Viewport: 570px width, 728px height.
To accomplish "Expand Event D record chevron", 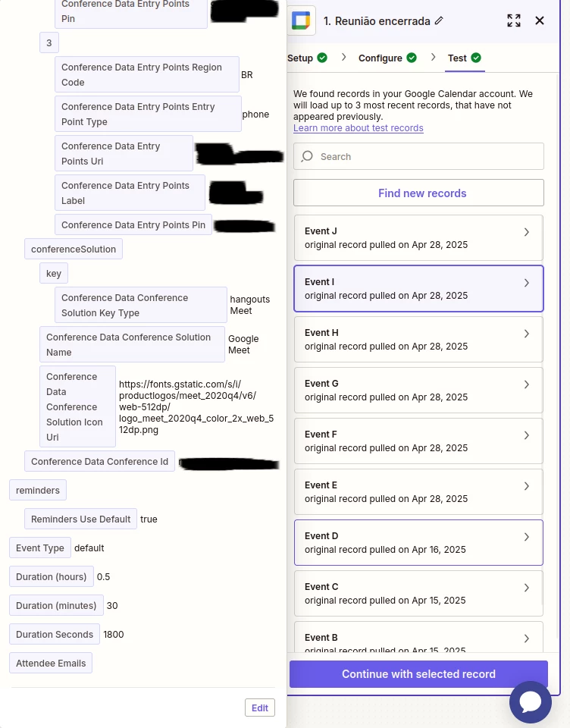I will tap(526, 537).
